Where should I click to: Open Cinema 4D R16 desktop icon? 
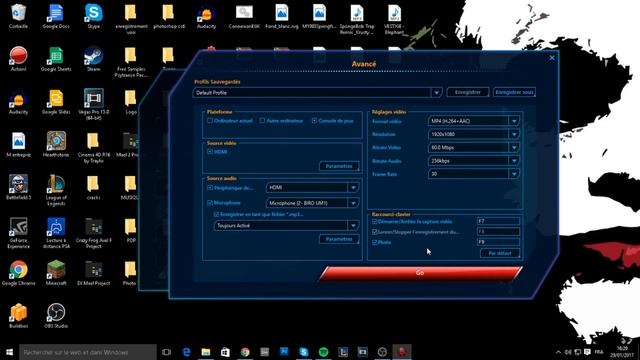(93, 147)
